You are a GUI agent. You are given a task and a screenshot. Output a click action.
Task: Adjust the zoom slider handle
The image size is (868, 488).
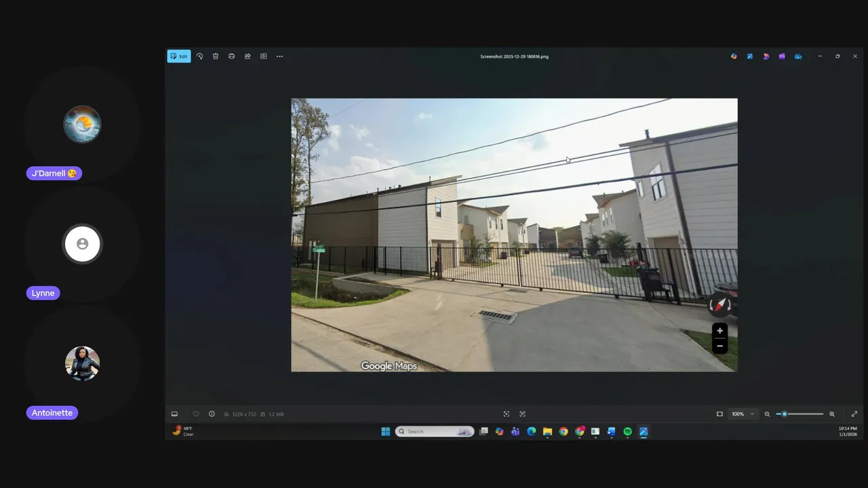point(785,414)
